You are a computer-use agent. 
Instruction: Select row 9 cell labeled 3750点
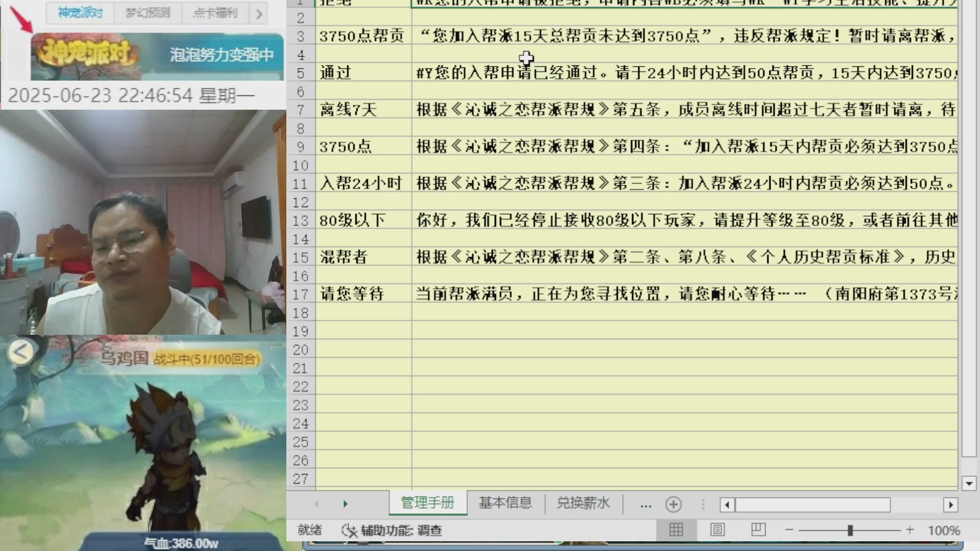coord(363,146)
